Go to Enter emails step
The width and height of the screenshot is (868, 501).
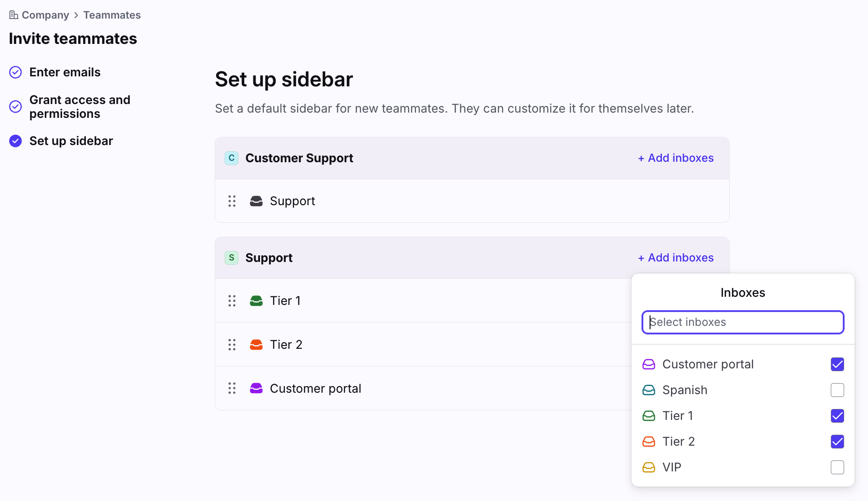click(65, 73)
